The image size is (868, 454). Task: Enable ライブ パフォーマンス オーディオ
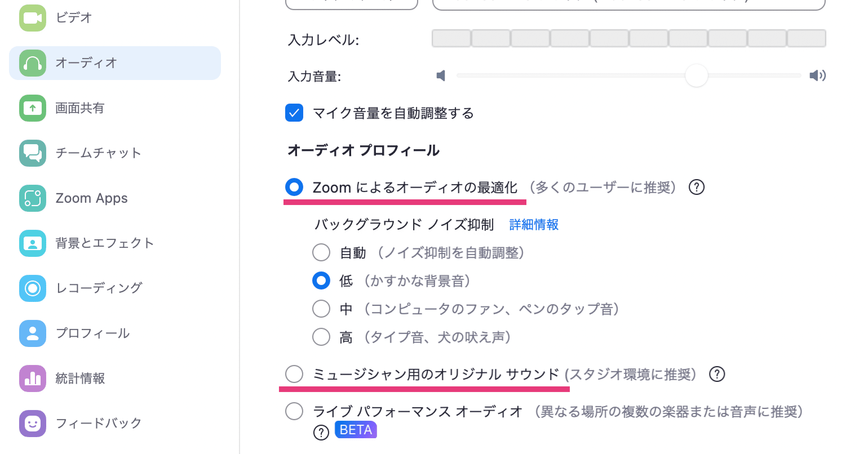pos(294,411)
